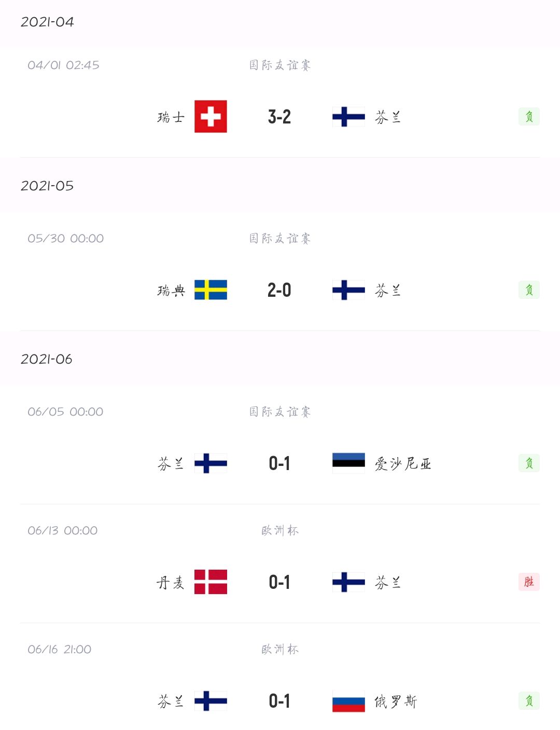Viewport: 560px width, 730px height.
Task: Click the 爱沙尼亚 team name
Action: pos(403,463)
